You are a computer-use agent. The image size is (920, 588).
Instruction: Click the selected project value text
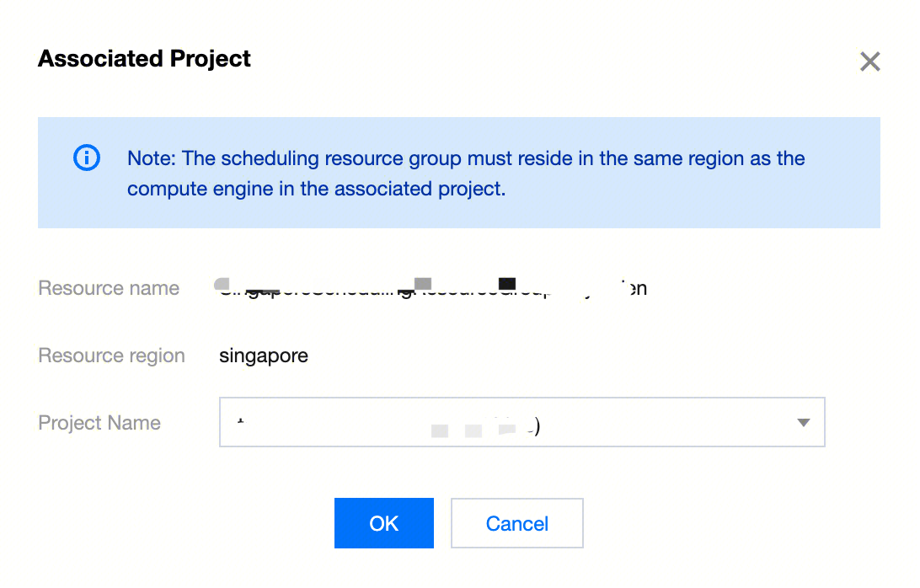coord(388,425)
